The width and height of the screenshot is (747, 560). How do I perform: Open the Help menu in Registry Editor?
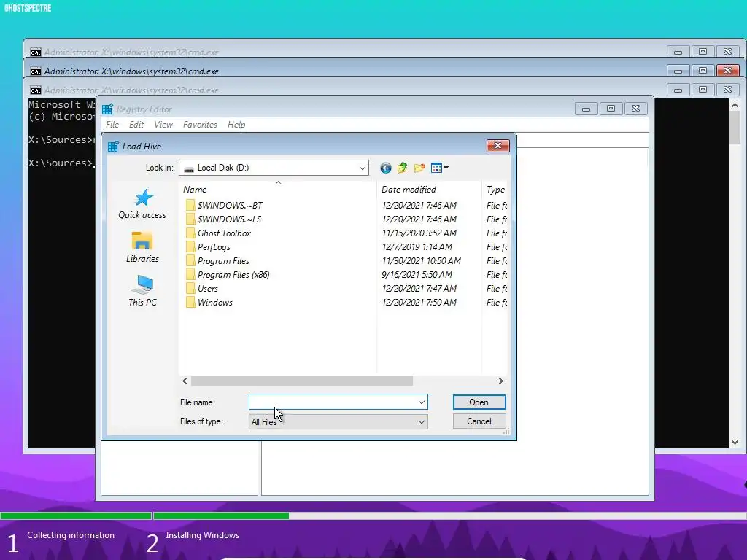click(236, 124)
